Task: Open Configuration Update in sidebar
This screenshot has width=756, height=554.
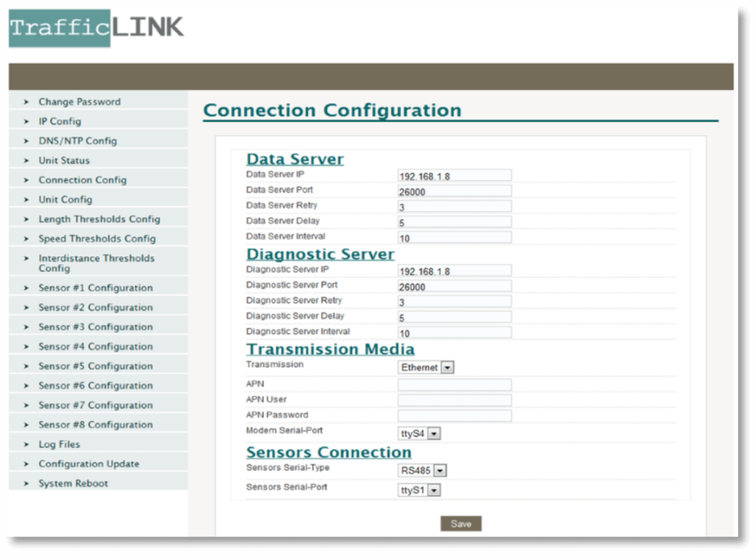Action: (89, 464)
